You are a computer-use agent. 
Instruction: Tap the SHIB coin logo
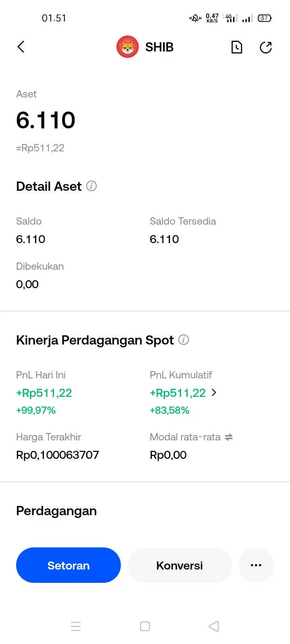coord(128,47)
